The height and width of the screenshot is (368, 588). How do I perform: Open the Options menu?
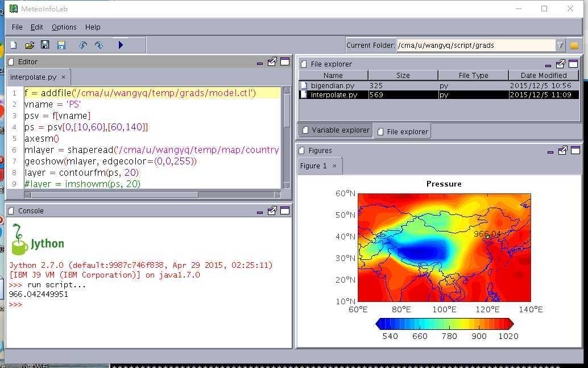64,27
